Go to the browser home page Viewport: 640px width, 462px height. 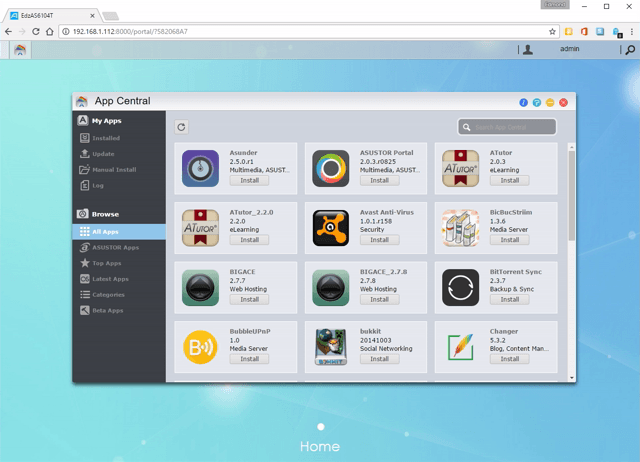49,31
